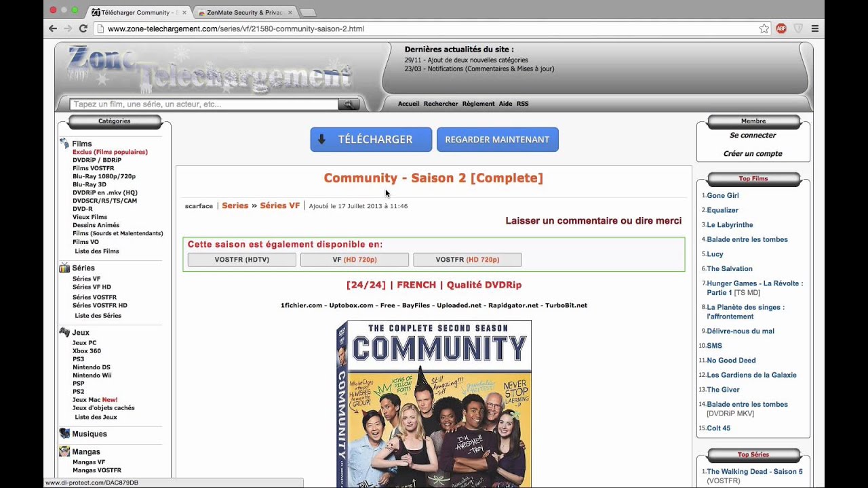Close the ZenMate Security tab
Image resolution: width=868 pixels, height=488 pixels.
(x=290, y=12)
